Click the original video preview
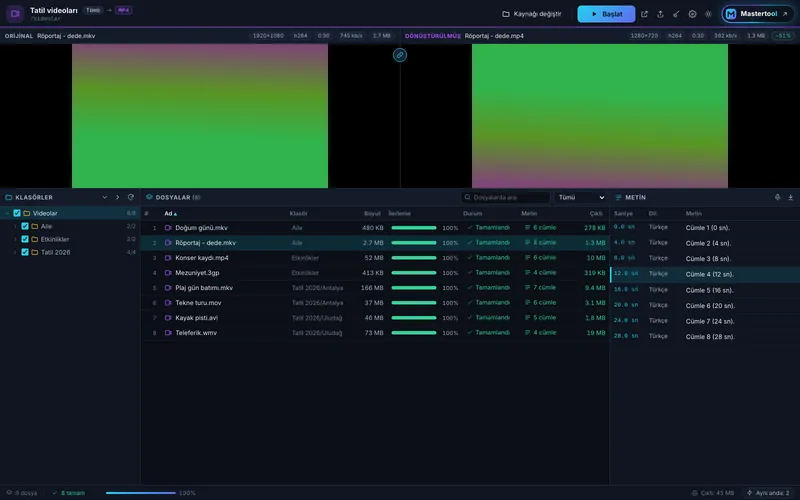 click(x=200, y=116)
